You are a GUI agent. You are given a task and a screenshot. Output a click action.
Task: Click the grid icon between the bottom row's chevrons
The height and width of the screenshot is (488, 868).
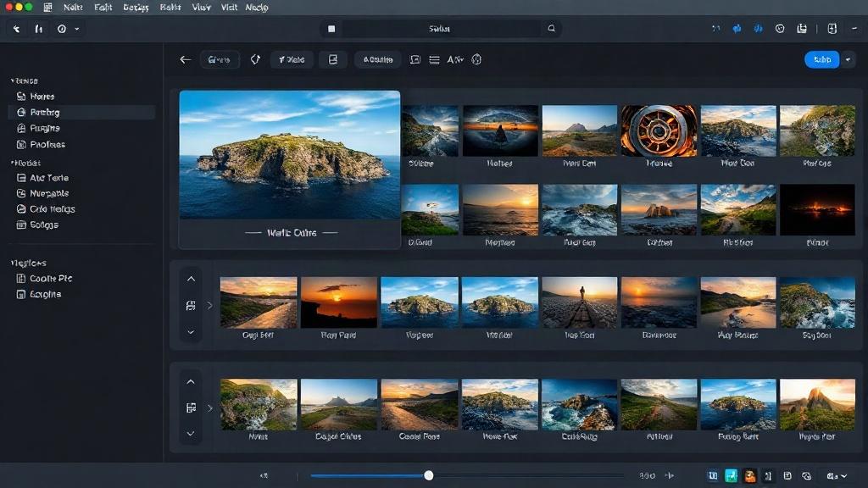pyautogui.click(x=191, y=408)
